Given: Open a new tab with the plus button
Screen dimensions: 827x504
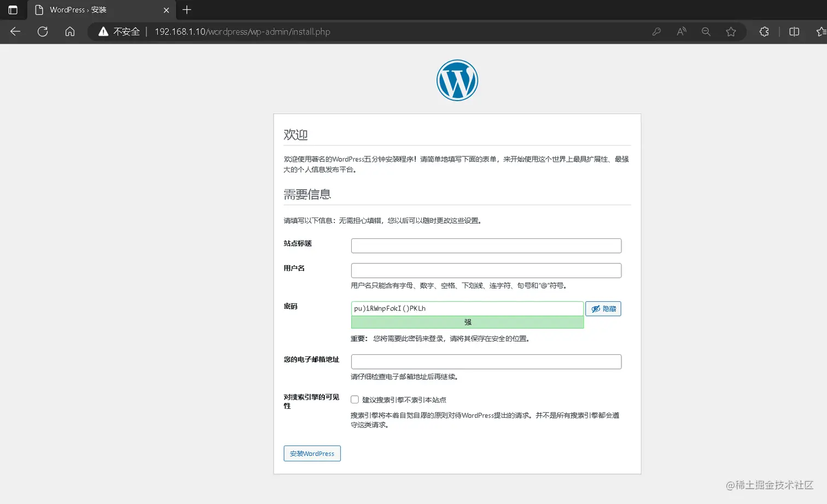Looking at the screenshot, I should tap(187, 10).
